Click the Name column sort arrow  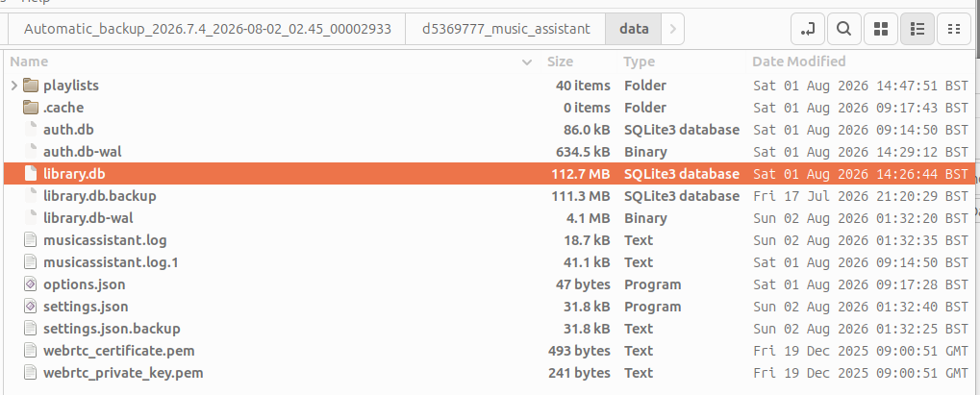[527, 62]
